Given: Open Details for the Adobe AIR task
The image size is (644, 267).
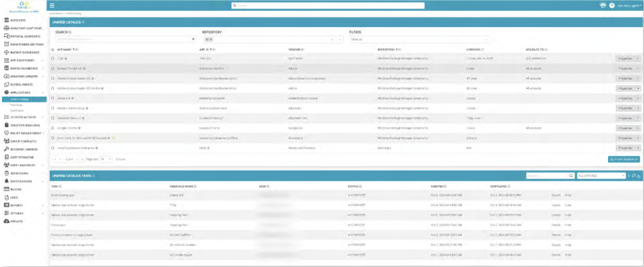Looking at the screenshot, I should coord(556,195).
